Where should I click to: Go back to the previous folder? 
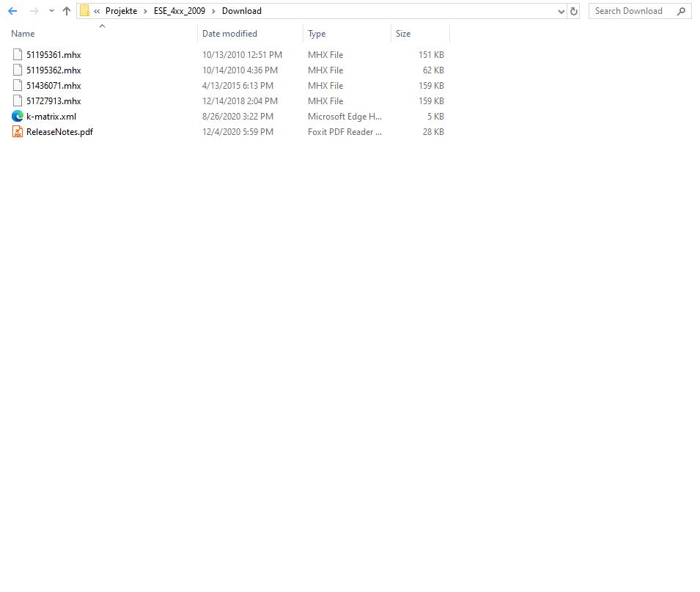12,11
